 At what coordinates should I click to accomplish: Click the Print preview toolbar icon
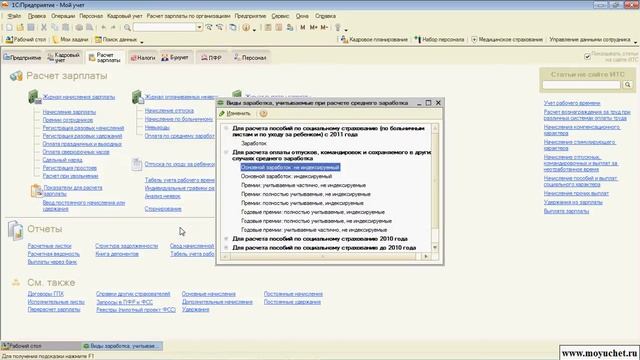tap(89, 27)
